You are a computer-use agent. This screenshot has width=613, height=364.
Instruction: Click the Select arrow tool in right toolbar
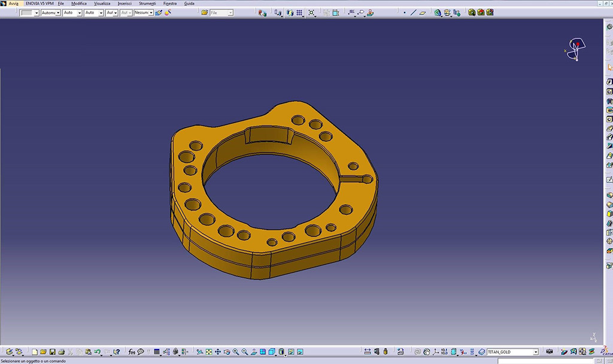click(x=609, y=68)
